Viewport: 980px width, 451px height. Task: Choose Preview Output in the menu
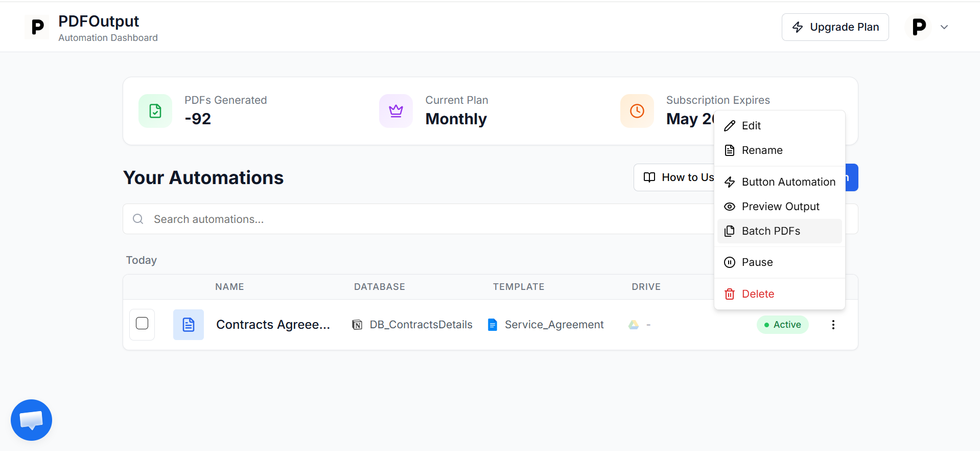click(780, 207)
